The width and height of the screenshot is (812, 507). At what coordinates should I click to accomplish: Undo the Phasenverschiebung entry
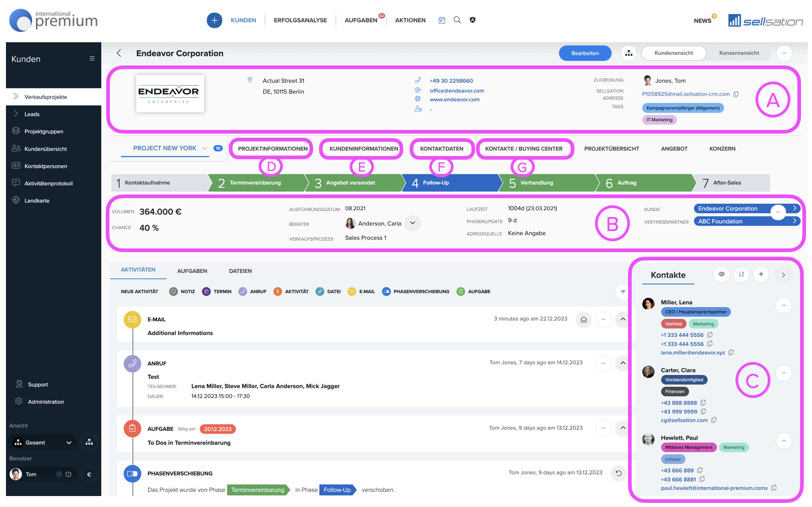pyautogui.click(x=618, y=473)
